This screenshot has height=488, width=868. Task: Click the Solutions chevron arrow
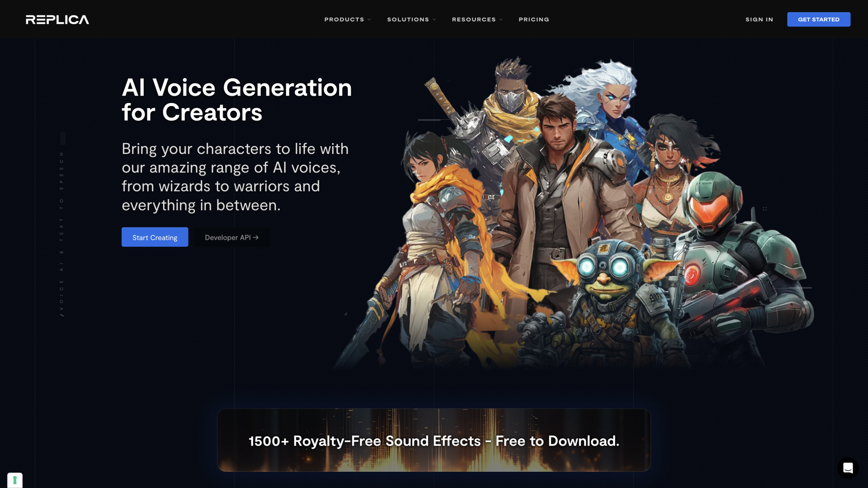pyautogui.click(x=434, y=20)
